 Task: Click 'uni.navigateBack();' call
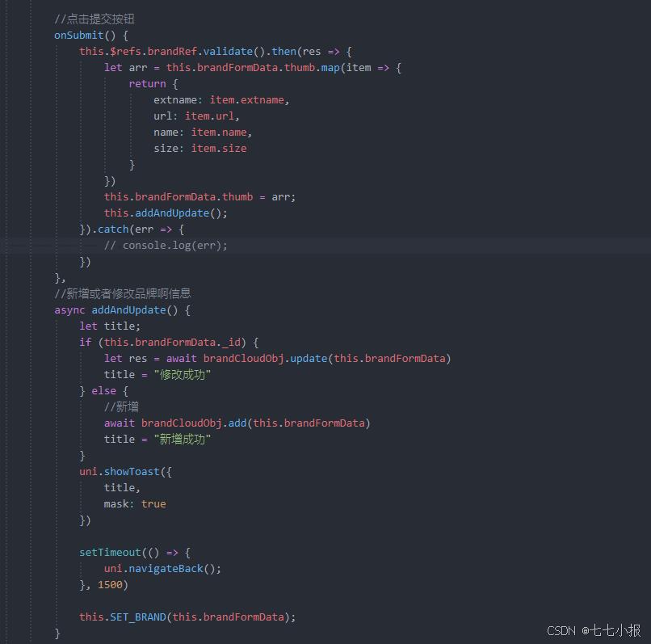coord(162,569)
